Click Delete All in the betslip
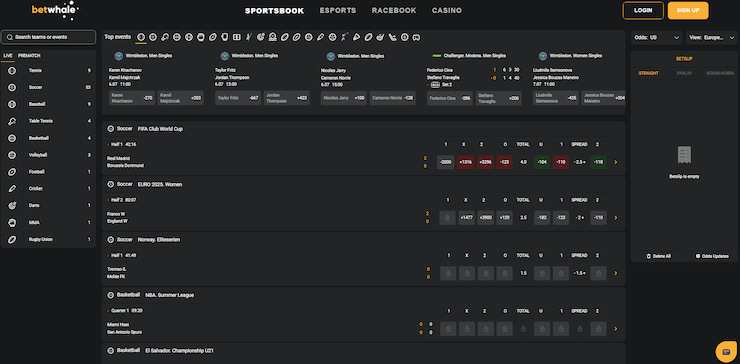740x364 pixels. pyautogui.click(x=658, y=256)
